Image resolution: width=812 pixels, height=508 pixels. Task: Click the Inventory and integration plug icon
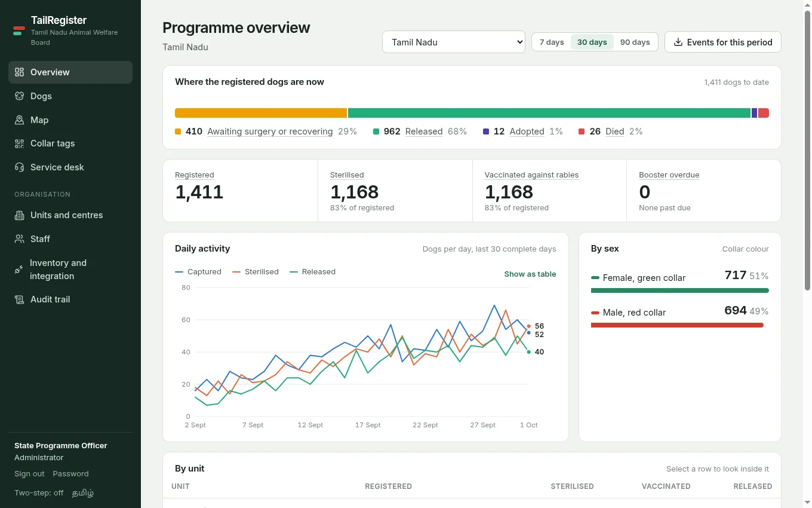tap(19, 270)
